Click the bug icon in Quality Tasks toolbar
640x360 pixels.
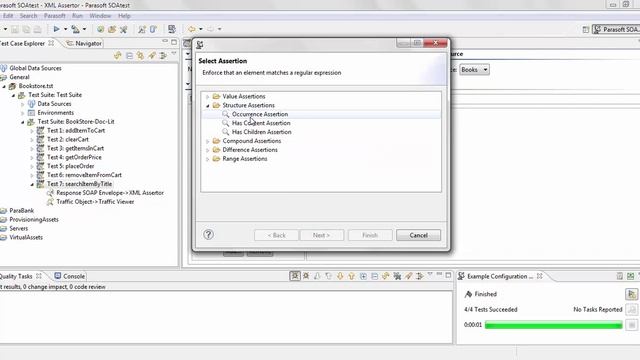tap(306, 276)
